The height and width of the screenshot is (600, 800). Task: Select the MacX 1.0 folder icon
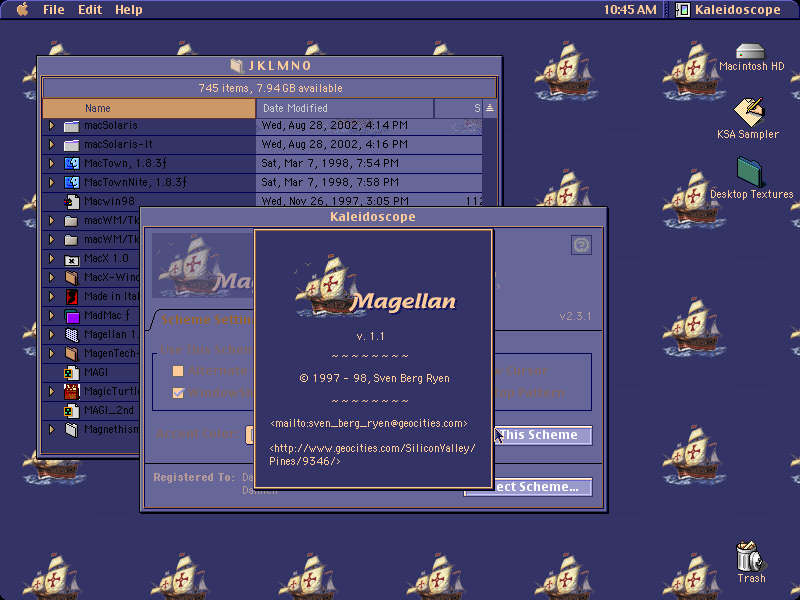(x=71, y=259)
